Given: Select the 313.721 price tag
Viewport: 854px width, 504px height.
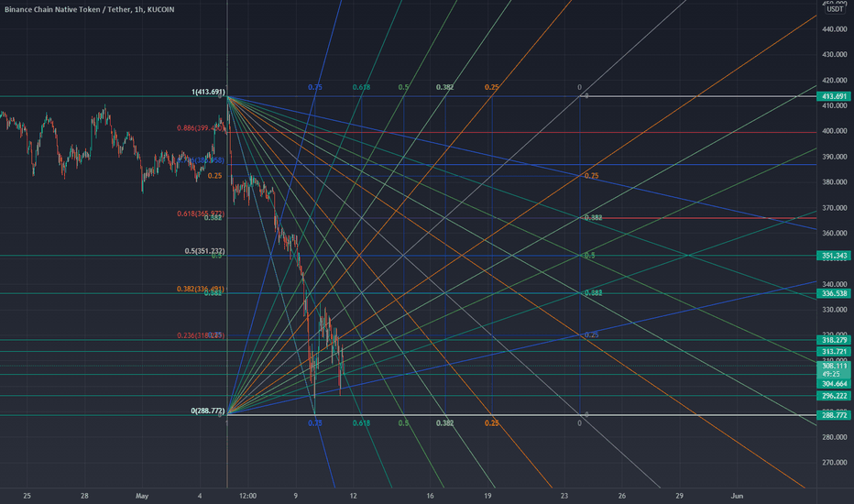Looking at the screenshot, I should (834, 352).
